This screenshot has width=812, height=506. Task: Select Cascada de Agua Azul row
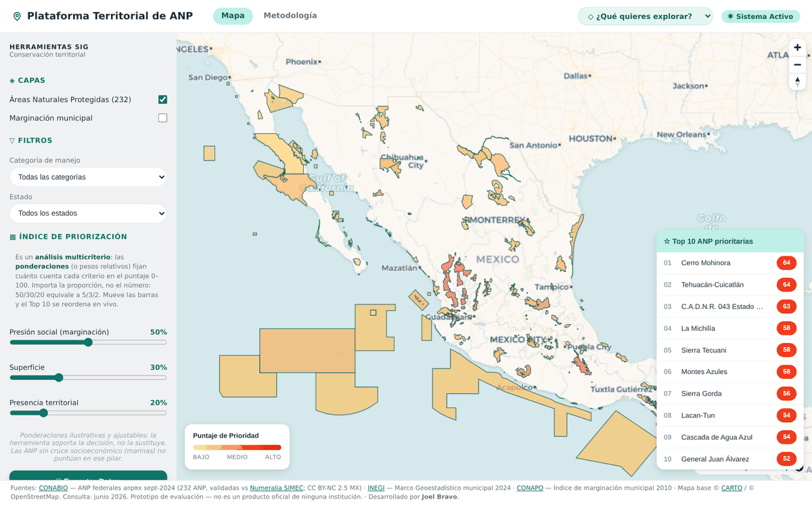730,437
